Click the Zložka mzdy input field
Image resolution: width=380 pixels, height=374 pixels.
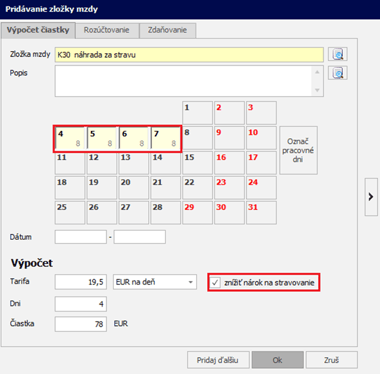(x=189, y=55)
